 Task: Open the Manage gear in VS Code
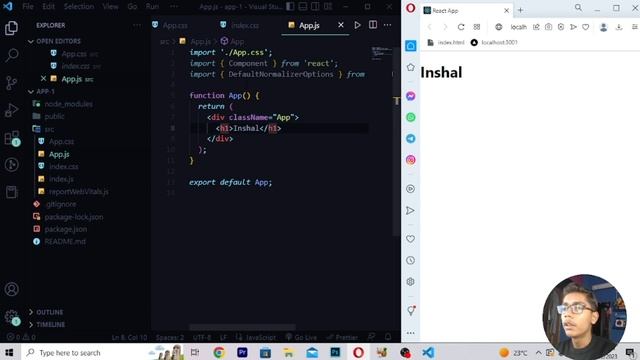click(11, 317)
